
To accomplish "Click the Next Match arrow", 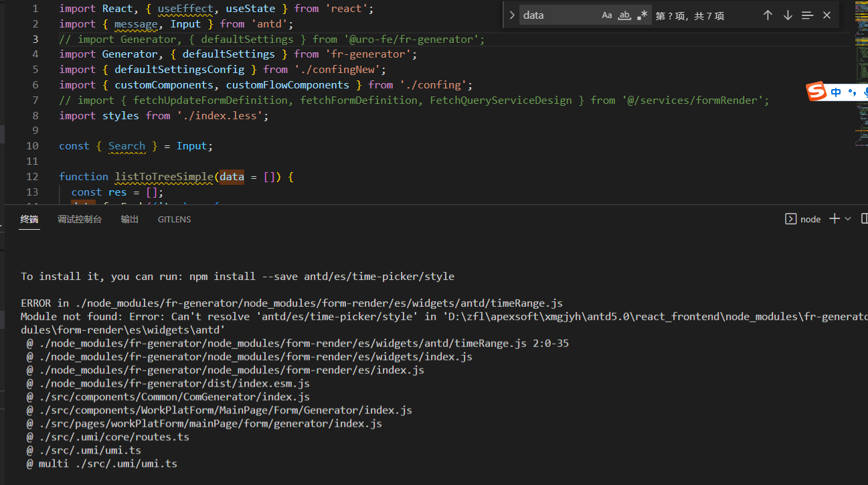I will coord(788,14).
